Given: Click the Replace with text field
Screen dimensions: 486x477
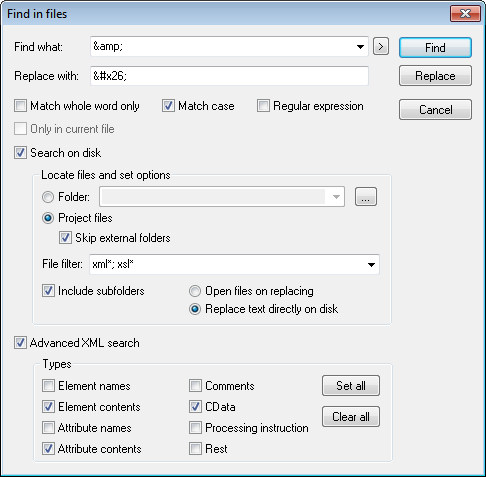Looking at the screenshot, I should (x=229, y=76).
